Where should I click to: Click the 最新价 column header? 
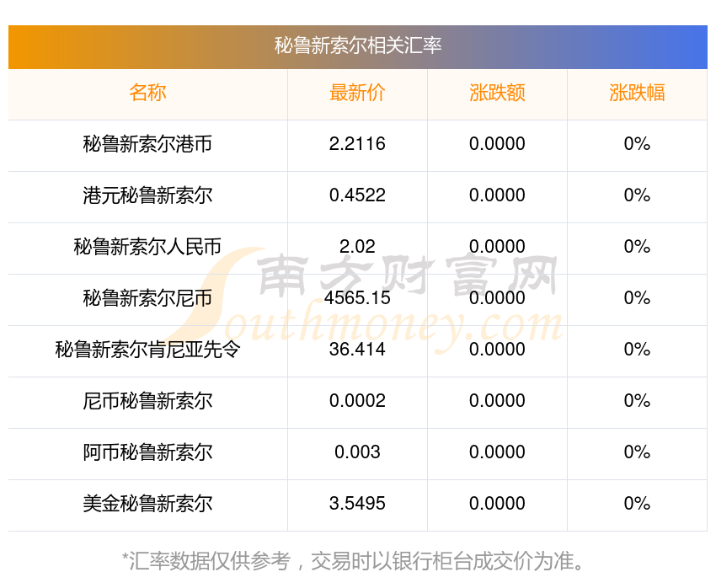(x=357, y=93)
